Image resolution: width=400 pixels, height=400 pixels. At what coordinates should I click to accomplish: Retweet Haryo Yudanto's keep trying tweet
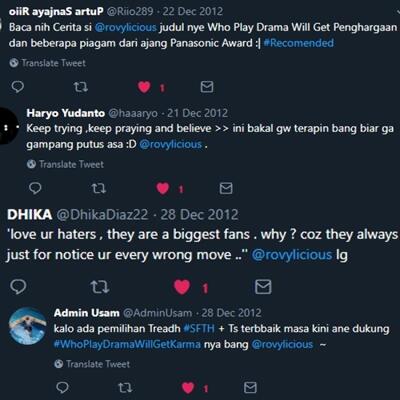pyautogui.click(x=99, y=188)
